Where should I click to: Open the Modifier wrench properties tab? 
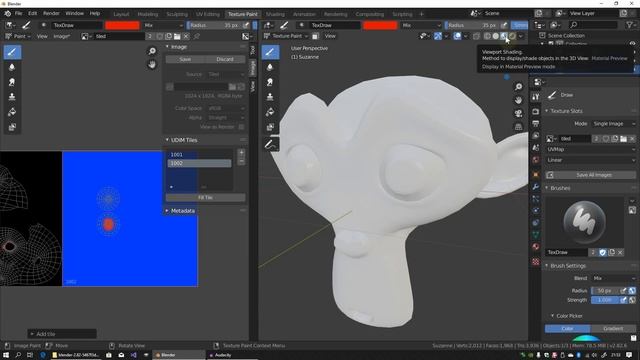tap(536, 187)
